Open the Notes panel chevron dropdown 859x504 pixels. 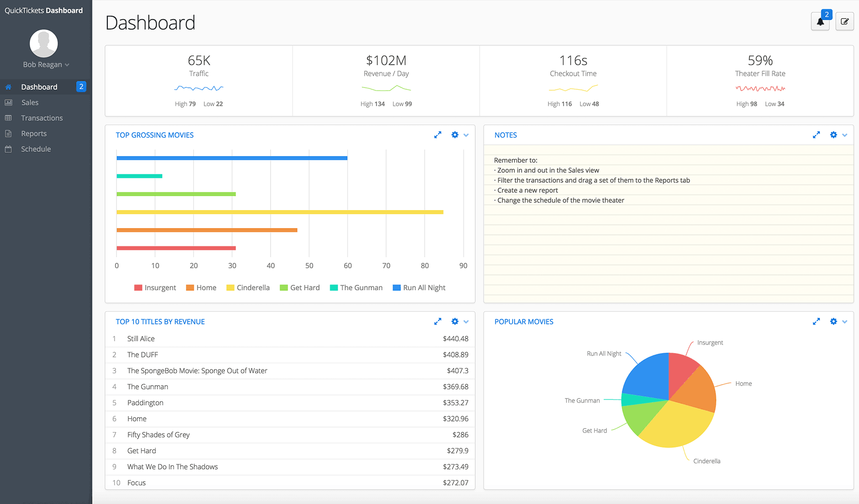click(845, 136)
